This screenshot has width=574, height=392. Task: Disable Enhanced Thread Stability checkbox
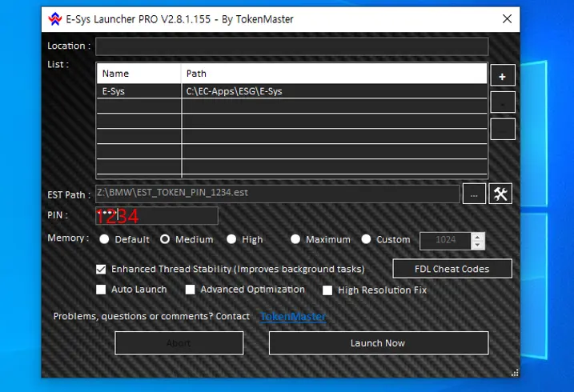pyautogui.click(x=101, y=269)
